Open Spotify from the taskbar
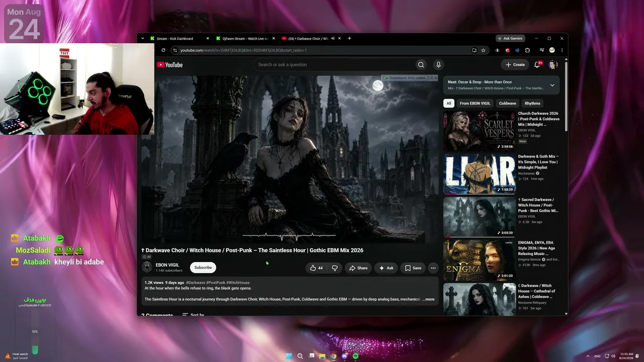The image size is (644, 362). coord(355,356)
